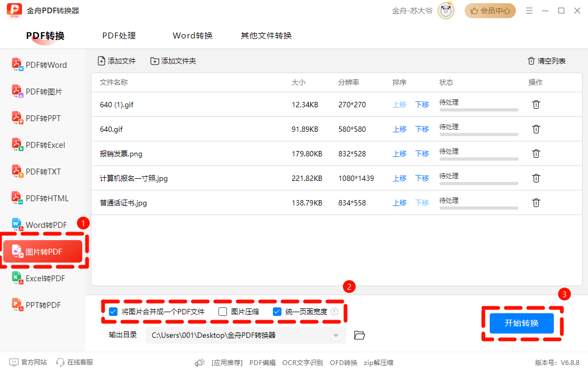Clear the file list with 清空列表
The image size is (588, 373).
pos(547,61)
